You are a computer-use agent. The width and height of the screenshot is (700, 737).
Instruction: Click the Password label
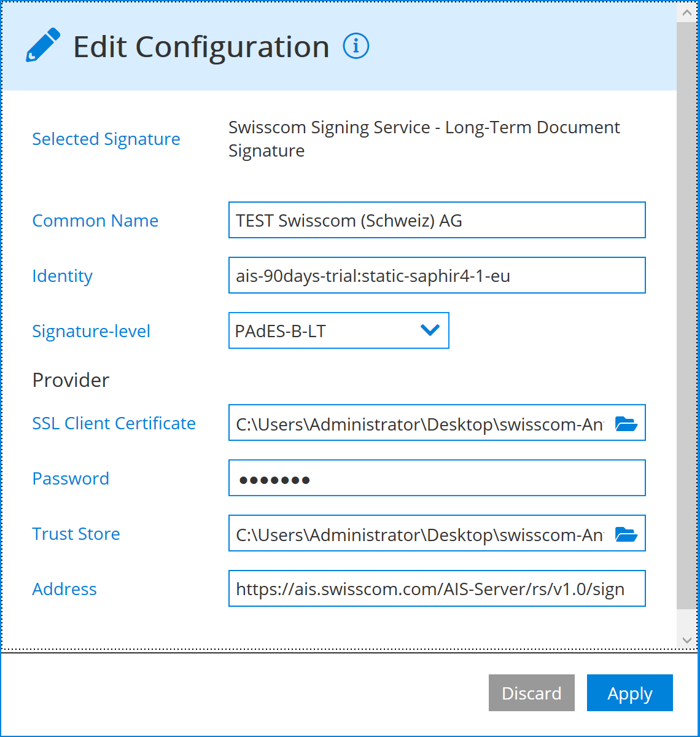tap(71, 478)
